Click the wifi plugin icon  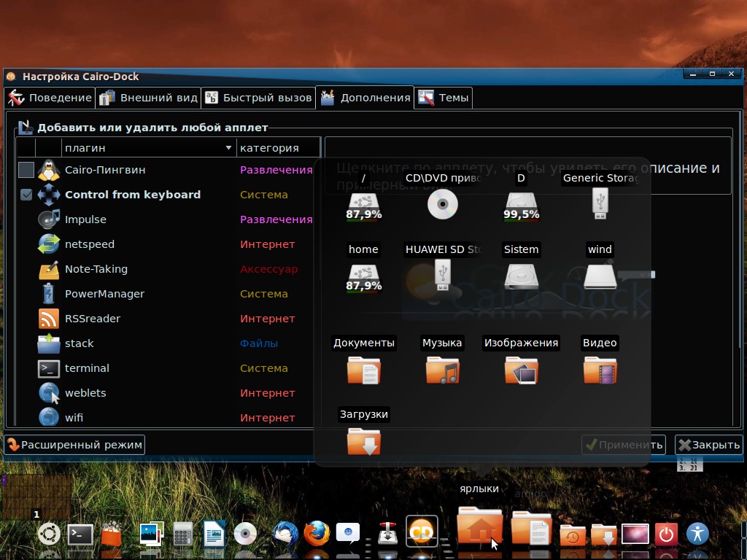click(49, 418)
